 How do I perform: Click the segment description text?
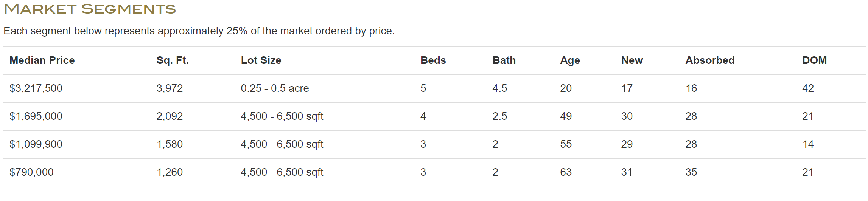pyautogui.click(x=199, y=31)
